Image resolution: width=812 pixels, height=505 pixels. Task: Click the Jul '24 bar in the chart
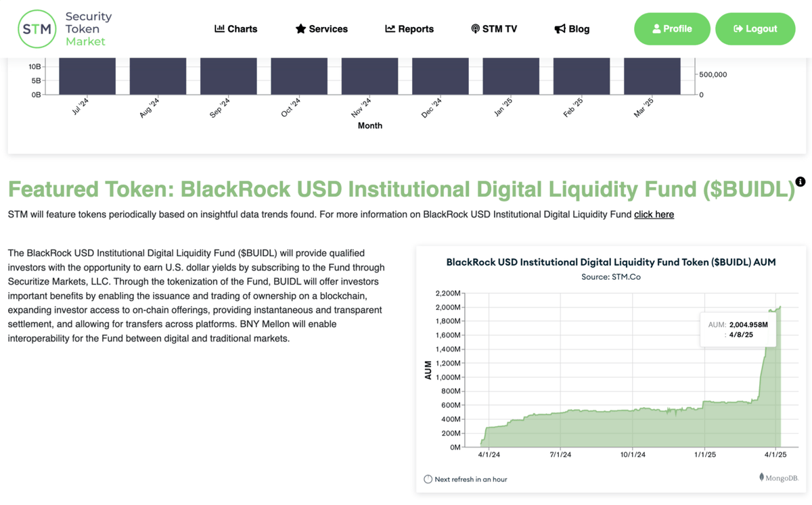[87, 76]
